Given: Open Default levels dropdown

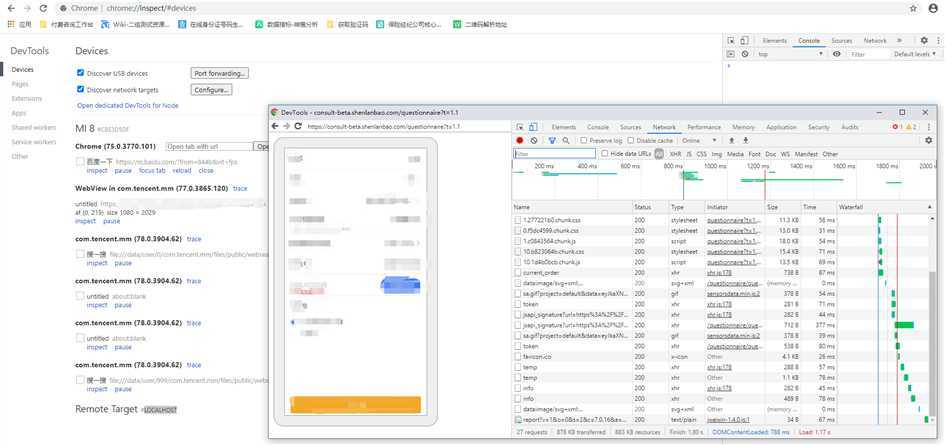Looking at the screenshot, I should [915, 54].
